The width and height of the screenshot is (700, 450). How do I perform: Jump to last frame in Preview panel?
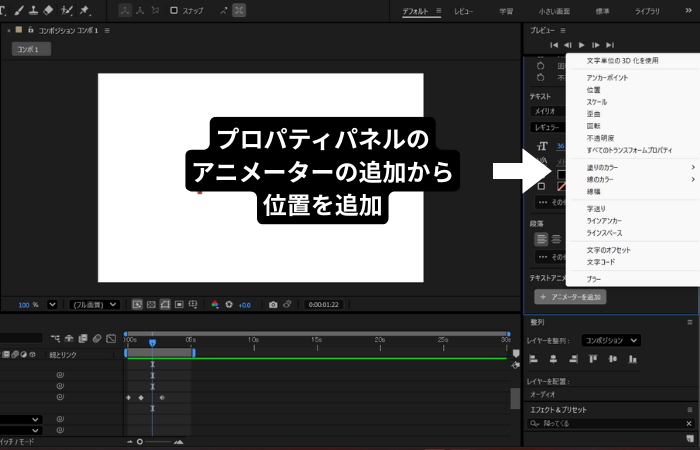pyautogui.click(x=610, y=45)
